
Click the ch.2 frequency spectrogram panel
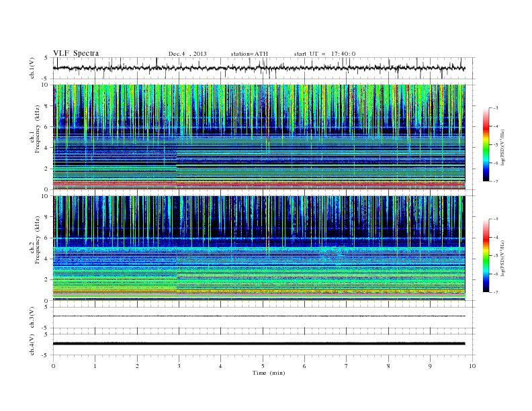(x=259, y=248)
